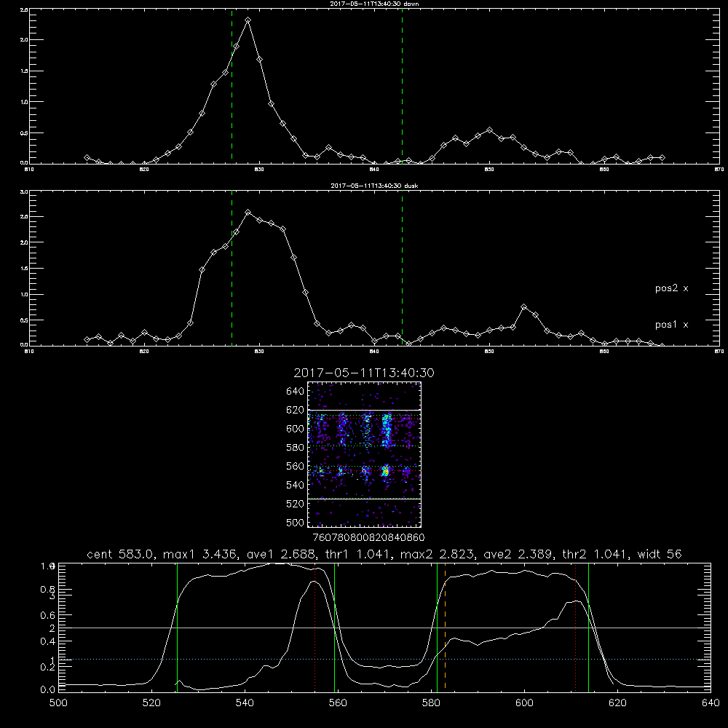Click the 0.6 label on bottom plot y-axis
The width and height of the screenshot is (728, 728).
coord(48,615)
